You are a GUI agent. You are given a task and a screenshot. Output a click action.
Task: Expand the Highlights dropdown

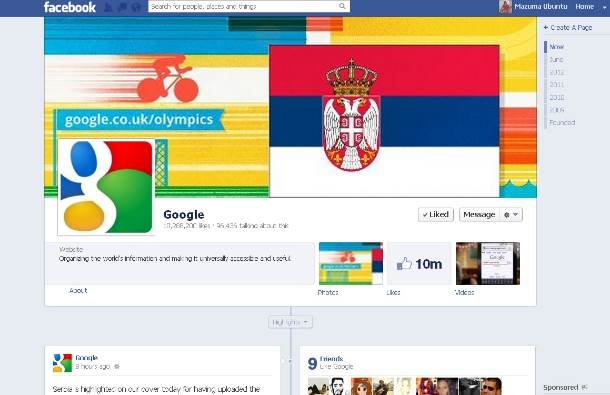tap(290, 322)
